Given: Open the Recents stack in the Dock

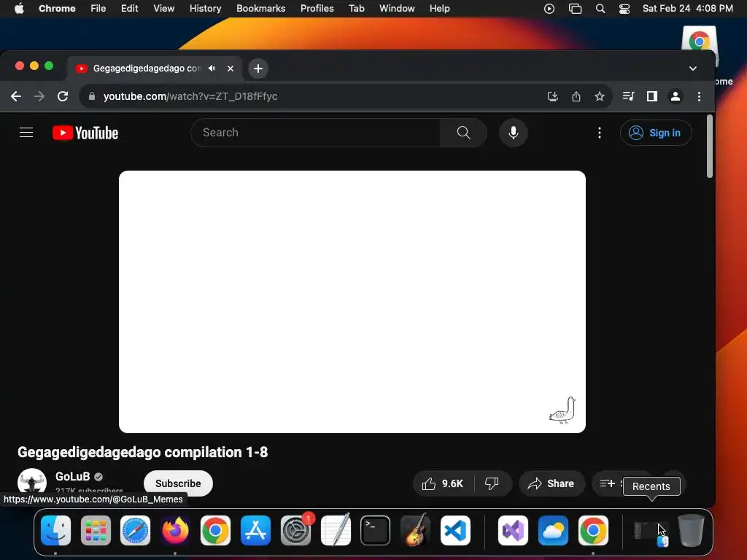Looking at the screenshot, I should 651,531.
